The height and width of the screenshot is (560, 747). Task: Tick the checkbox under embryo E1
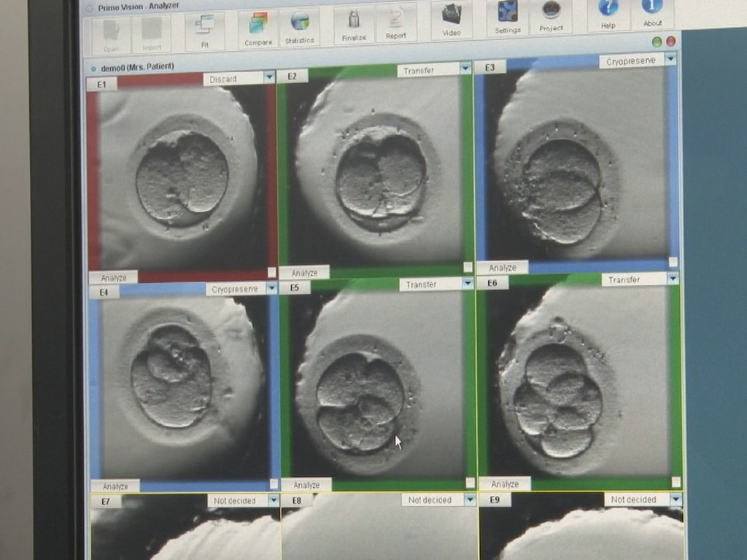pos(272,272)
